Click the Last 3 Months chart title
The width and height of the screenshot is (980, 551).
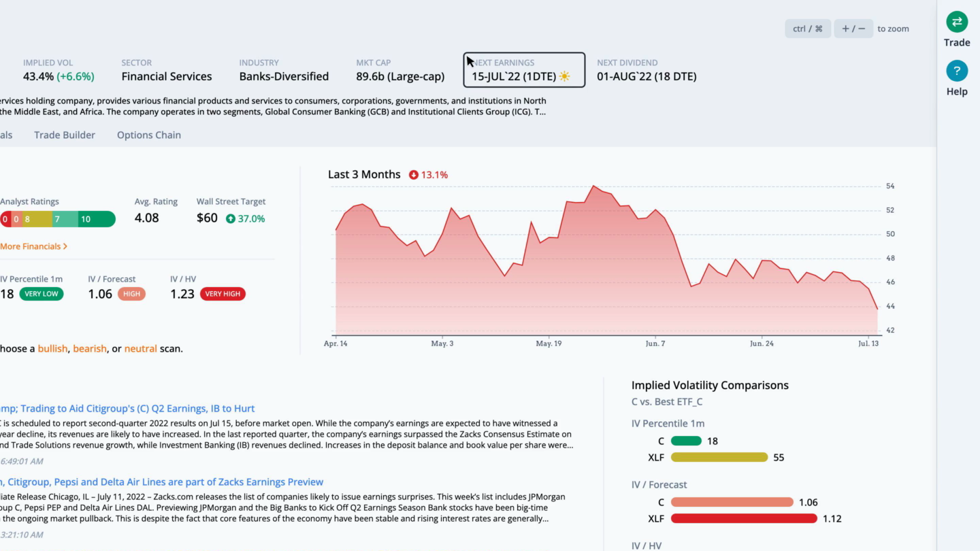pos(364,174)
